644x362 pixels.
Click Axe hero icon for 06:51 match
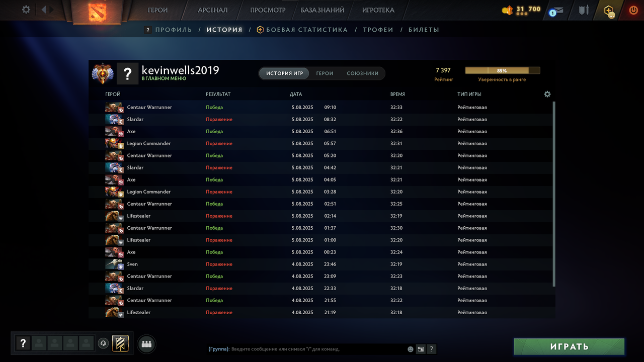click(x=114, y=131)
